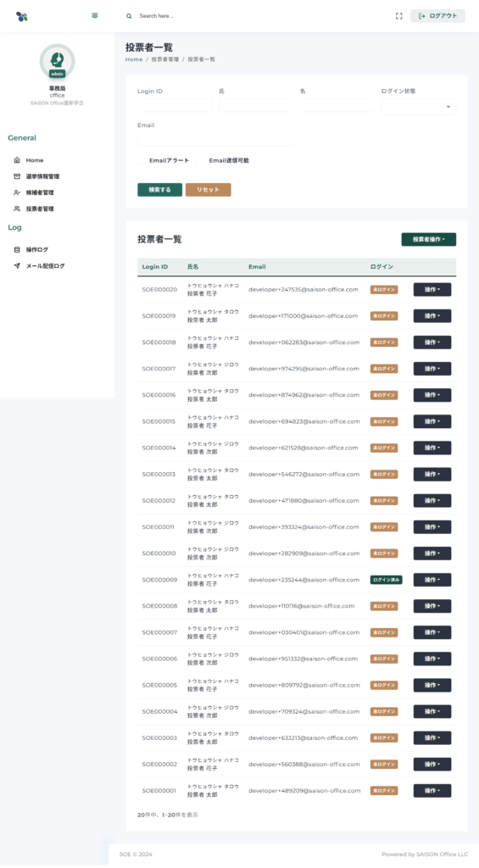Open Home via house icon

(x=17, y=160)
